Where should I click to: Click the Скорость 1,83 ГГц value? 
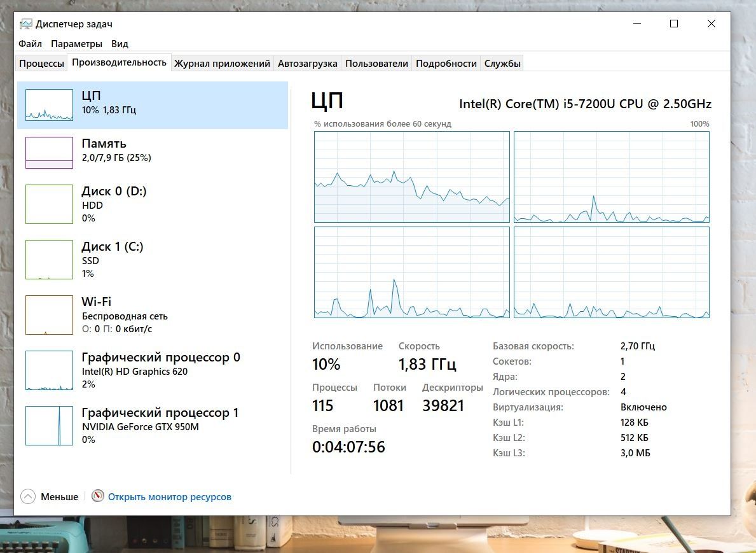point(427,365)
